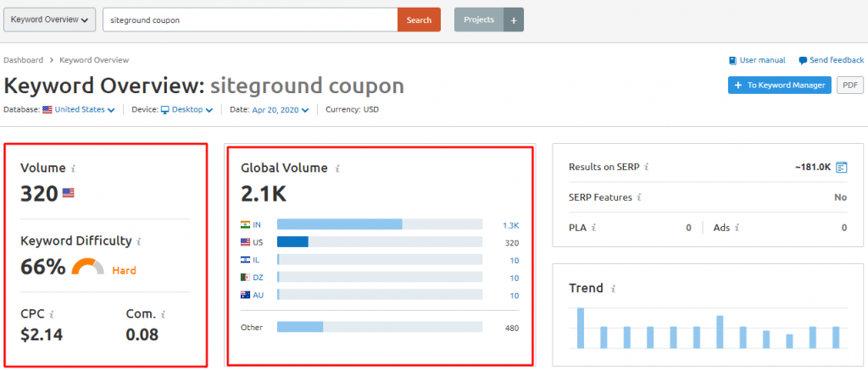Click the US volume progress bar
The width and height of the screenshot is (868, 370).
380,242
